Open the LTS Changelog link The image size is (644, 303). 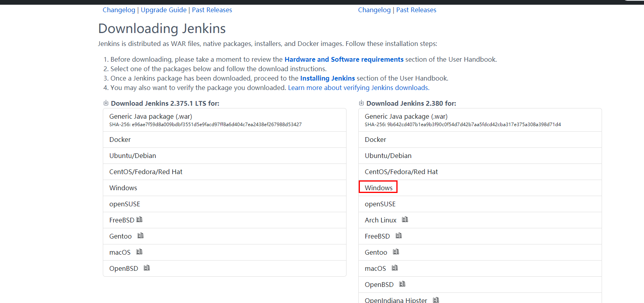119,10
